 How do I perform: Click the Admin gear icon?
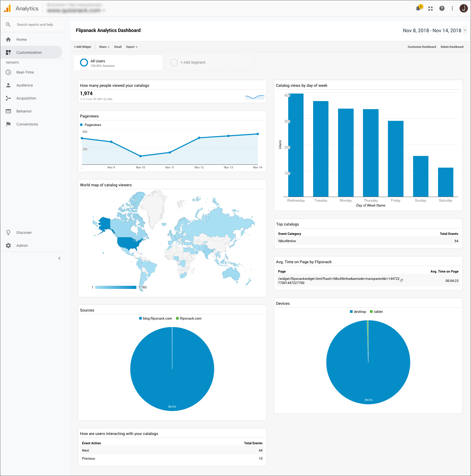coord(8,246)
